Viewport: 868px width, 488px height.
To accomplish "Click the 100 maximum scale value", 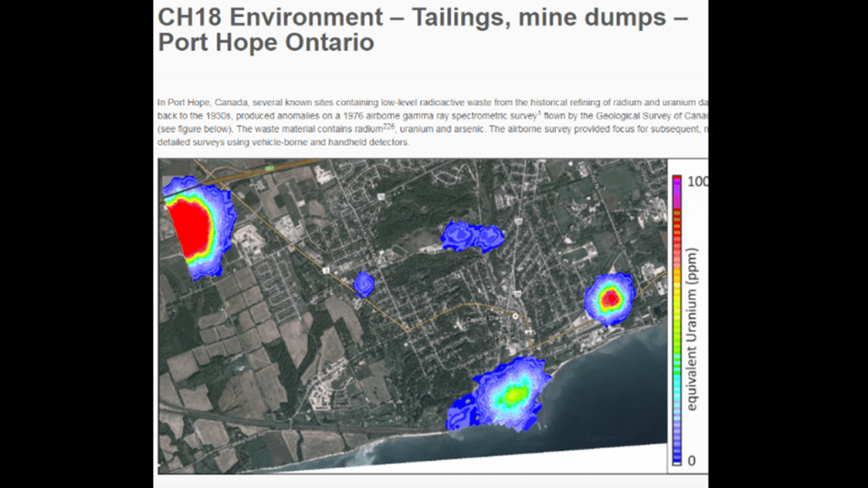I will pos(698,181).
